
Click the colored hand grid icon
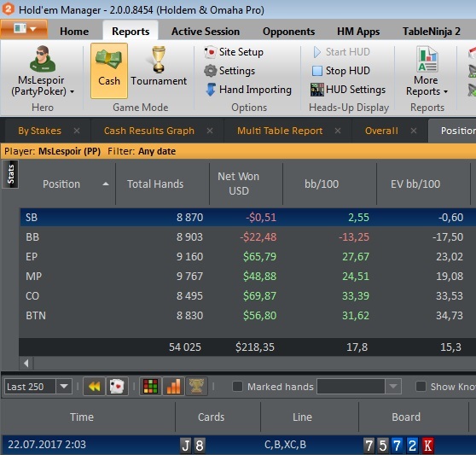pyautogui.click(x=150, y=387)
